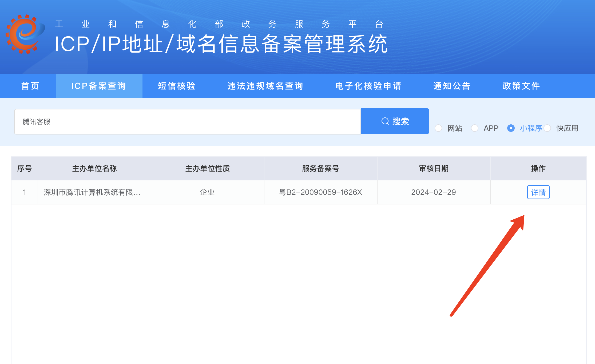This screenshot has width=595, height=364.
Task: Click the ICP/IP地址/域名信息备案管理系统 title
Action: coord(221,44)
